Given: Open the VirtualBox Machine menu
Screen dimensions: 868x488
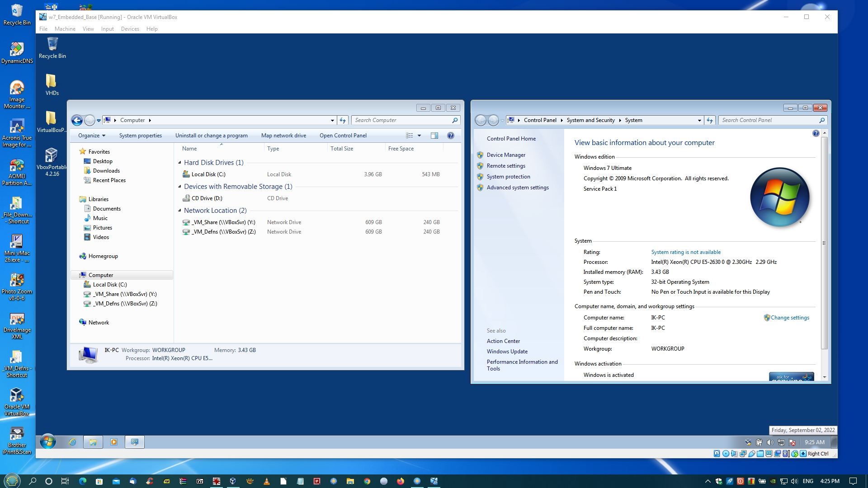Looking at the screenshot, I should tap(65, 29).
